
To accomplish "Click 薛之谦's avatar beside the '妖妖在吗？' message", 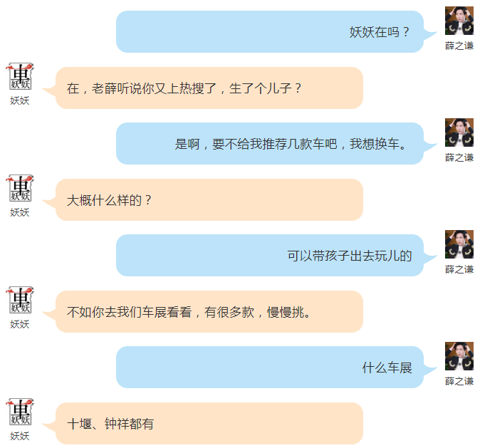I will coord(459,21).
